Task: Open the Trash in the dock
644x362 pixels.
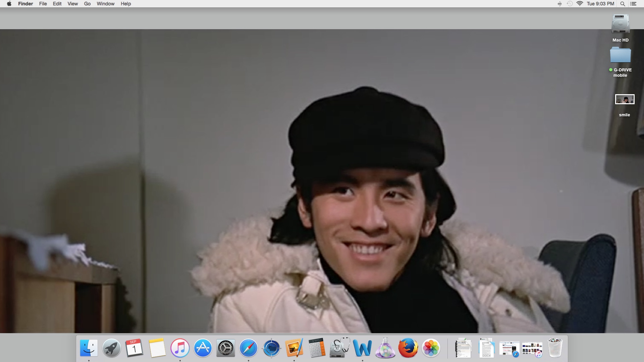Action: tap(555, 348)
